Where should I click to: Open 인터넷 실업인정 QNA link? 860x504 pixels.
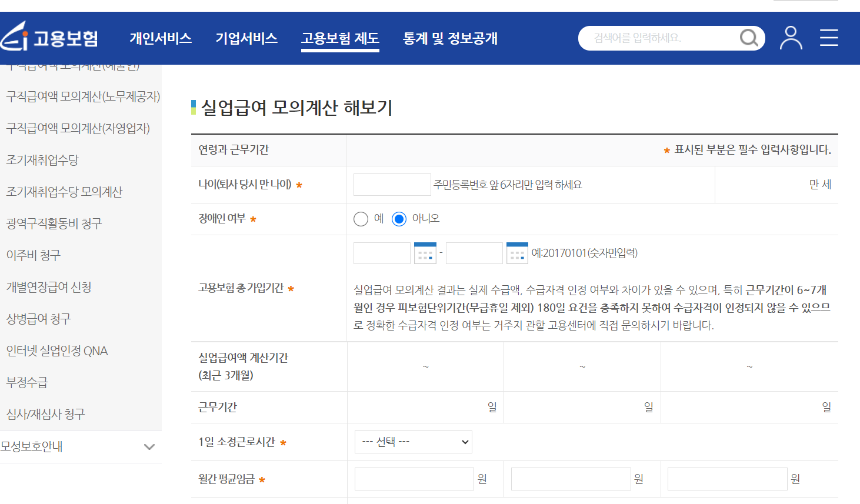(57, 351)
